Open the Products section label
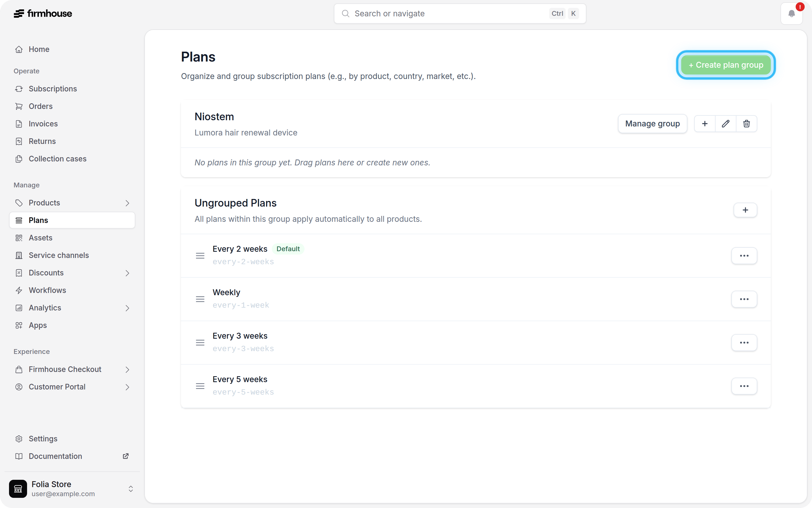 [44, 203]
